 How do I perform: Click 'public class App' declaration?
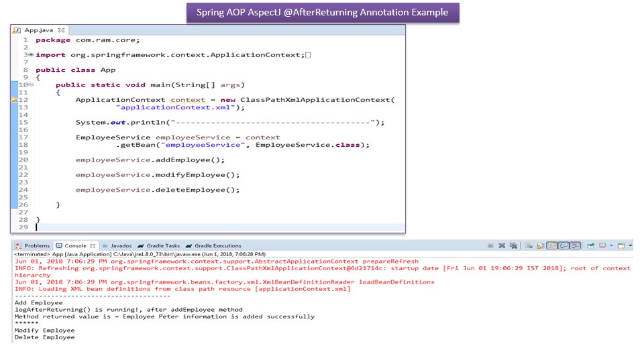pos(76,70)
